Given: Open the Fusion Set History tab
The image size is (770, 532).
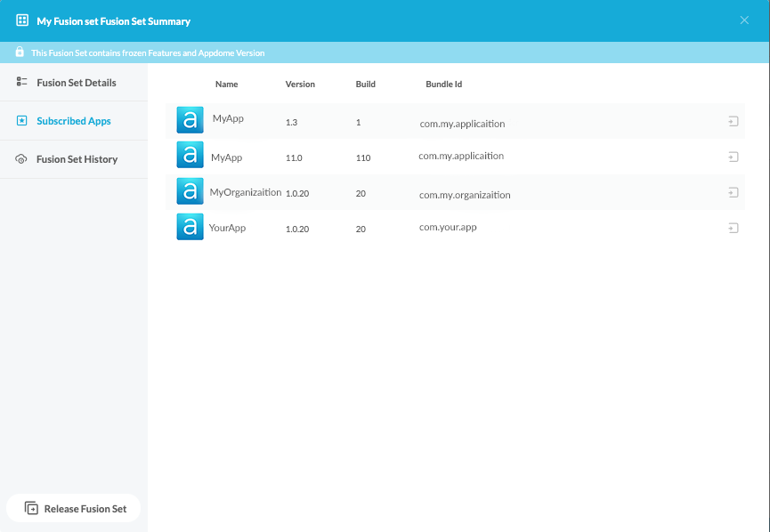Looking at the screenshot, I should coord(77,159).
